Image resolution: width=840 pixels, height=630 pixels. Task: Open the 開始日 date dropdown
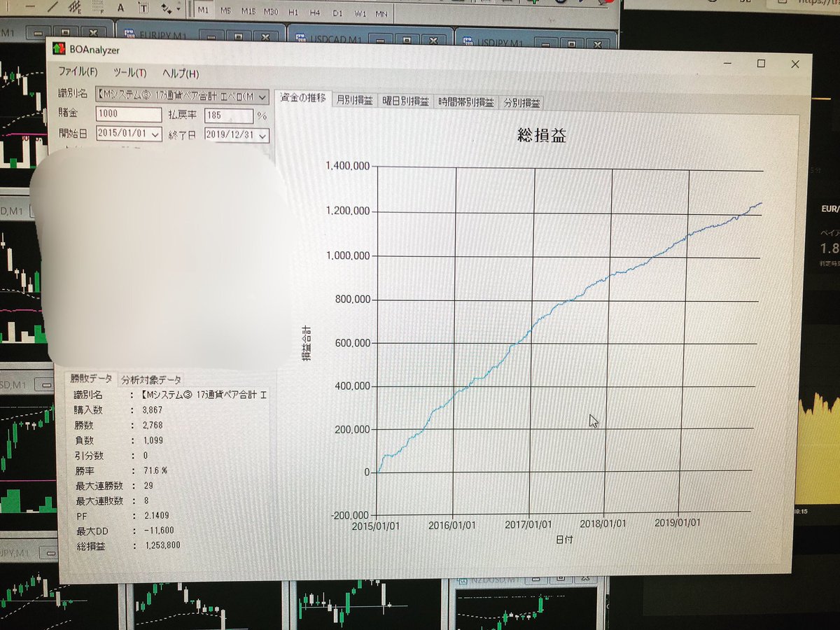155,133
